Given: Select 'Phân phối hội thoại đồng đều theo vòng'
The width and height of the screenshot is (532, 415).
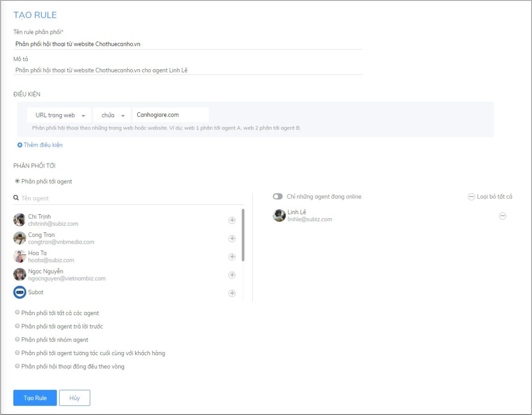Looking at the screenshot, I should (17, 366).
